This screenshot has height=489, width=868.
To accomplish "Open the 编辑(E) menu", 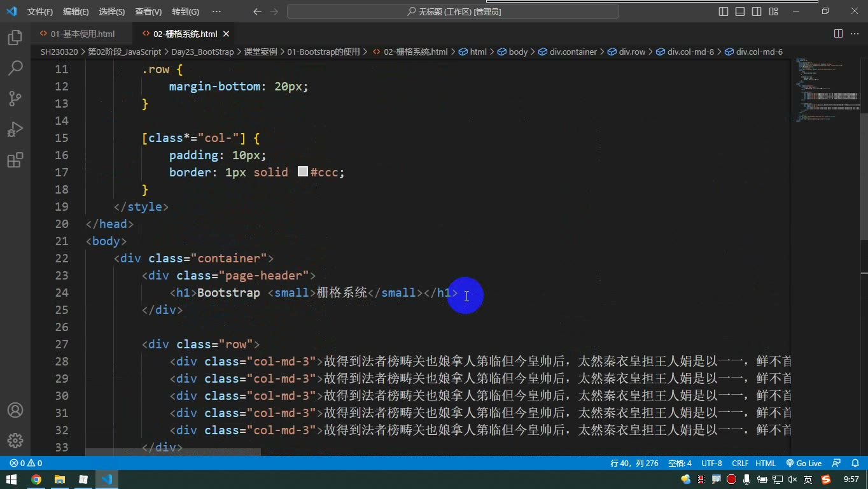I will click(76, 11).
